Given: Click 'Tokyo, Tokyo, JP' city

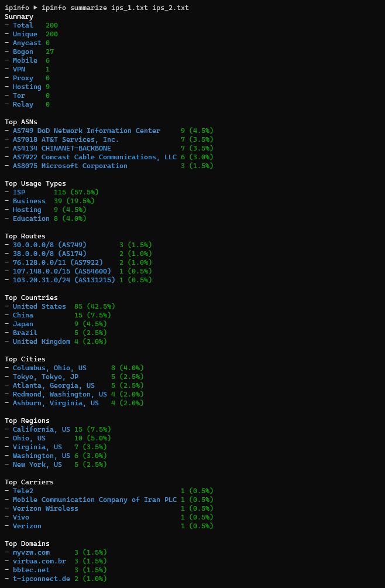Looking at the screenshot, I should 46,377.
